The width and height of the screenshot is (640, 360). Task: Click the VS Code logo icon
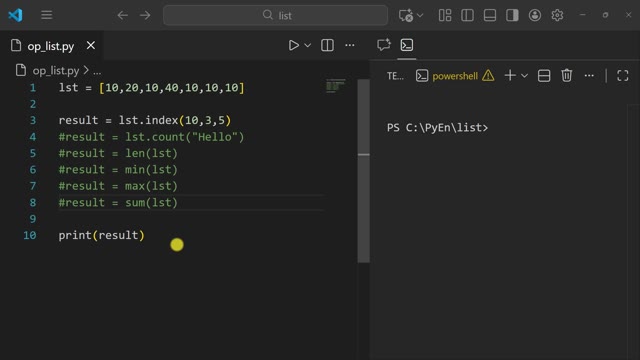pyautogui.click(x=15, y=15)
